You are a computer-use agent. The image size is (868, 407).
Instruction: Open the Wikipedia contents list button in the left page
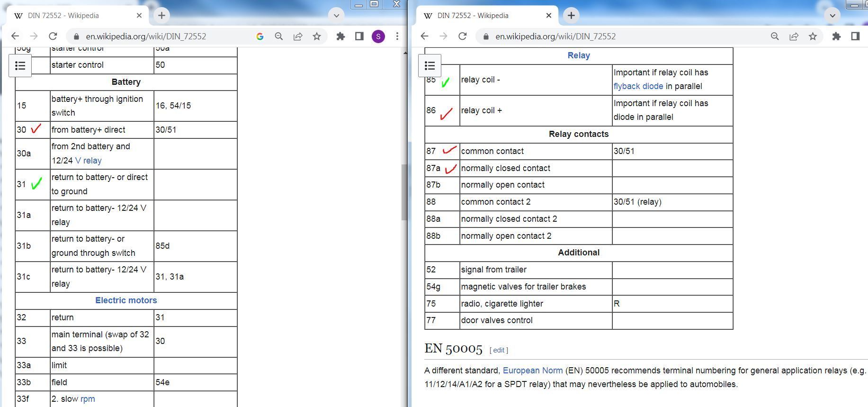[20, 65]
